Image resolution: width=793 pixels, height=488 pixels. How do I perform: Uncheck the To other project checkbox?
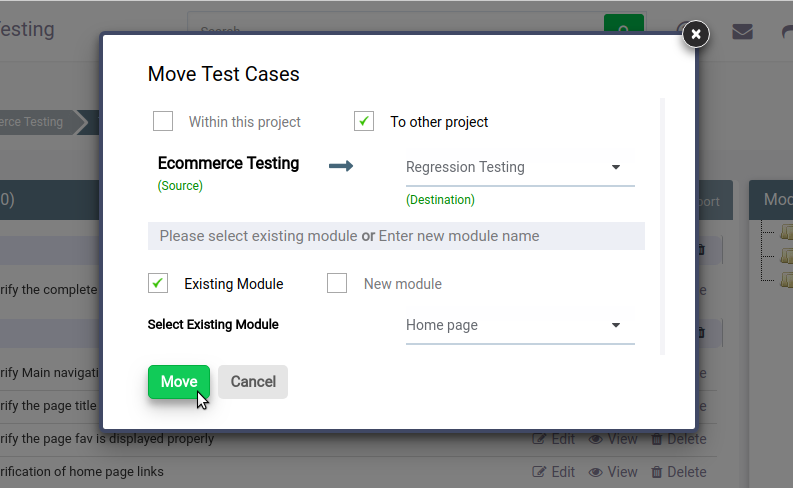coord(364,121)
